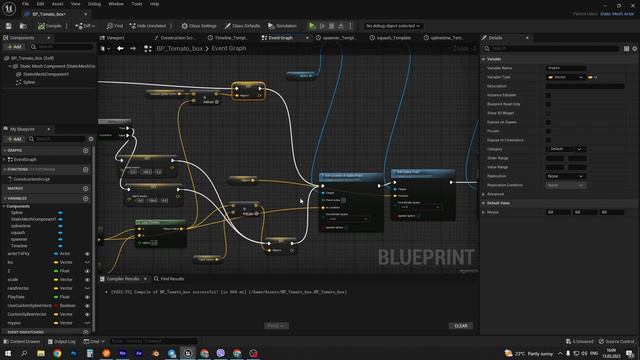Clear the Compiler Results log
The width and height of the screenshot is (640, 360).
pyautogui.click(x=461, y=326)
